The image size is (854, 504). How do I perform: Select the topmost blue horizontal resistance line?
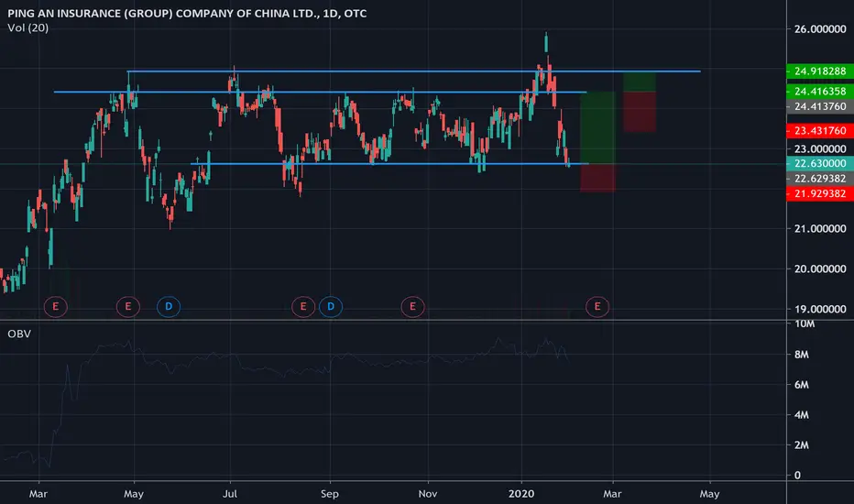click(x=414, y=71)
